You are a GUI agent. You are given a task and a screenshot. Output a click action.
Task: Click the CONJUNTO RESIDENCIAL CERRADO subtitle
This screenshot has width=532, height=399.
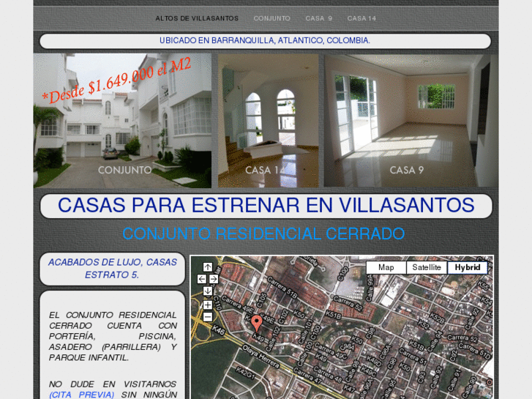coord(263,234)
